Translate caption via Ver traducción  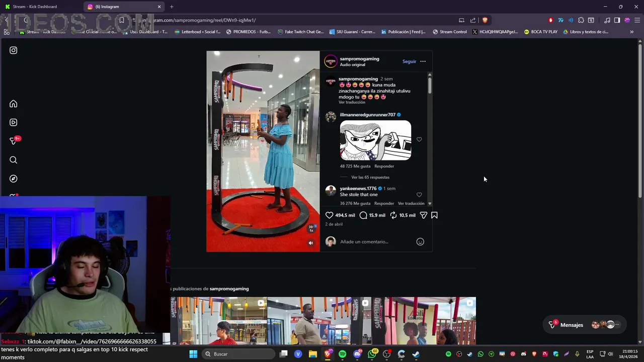(352, 102)
